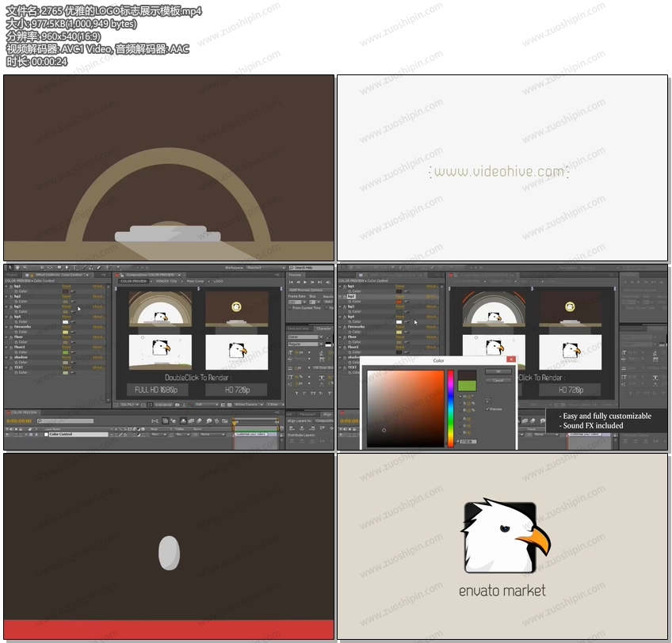Step to previous frame in undimmed Preview panel

point(298,283)
